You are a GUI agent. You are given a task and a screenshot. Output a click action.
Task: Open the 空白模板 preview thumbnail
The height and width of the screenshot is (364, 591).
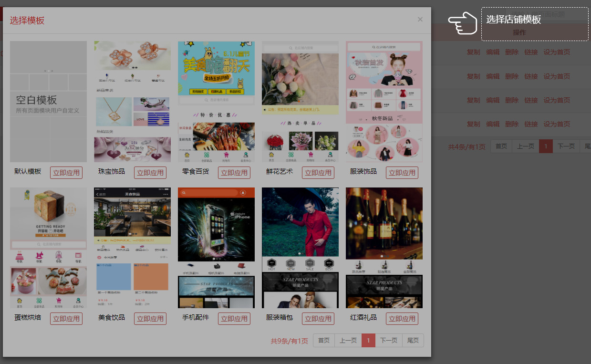[x=48, y=102]
